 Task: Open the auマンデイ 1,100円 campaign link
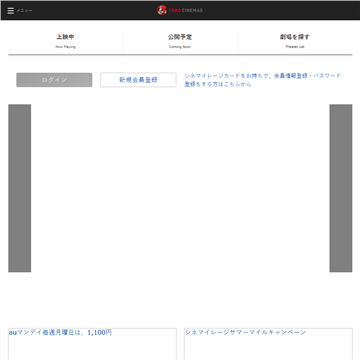60,332
